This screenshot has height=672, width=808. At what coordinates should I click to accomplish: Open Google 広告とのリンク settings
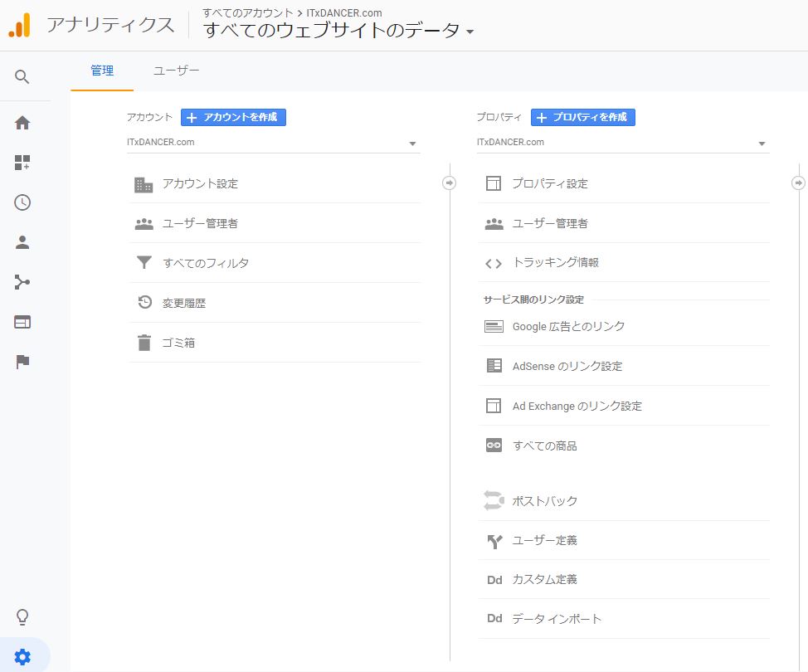568,327
